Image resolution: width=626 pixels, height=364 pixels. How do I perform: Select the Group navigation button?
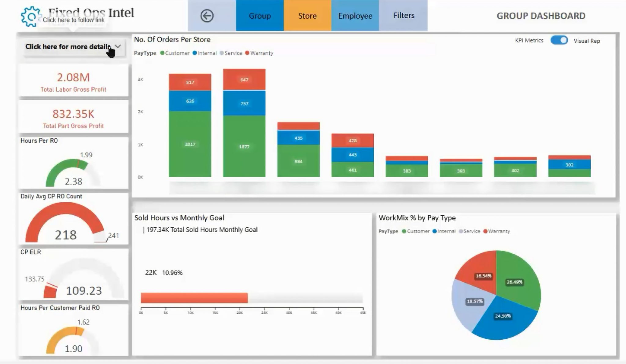(x=260, y=16)
